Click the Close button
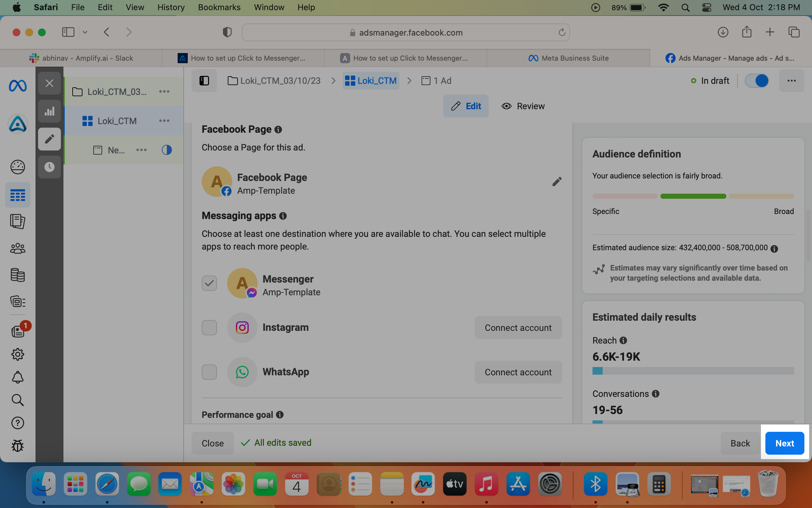The width and height of the screenshot is (812, 508). (213, 443)
